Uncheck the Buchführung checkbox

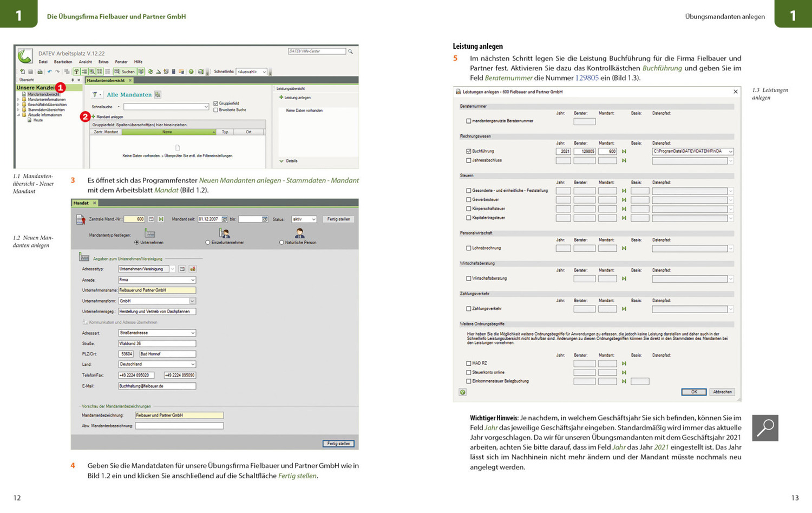click(x=469, y=152)
